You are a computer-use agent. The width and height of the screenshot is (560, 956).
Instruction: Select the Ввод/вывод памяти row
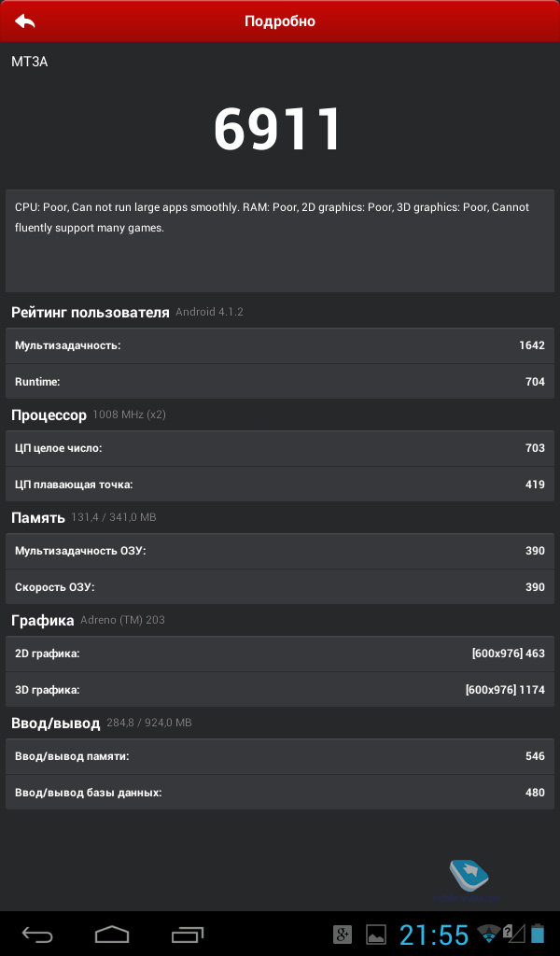280,756
